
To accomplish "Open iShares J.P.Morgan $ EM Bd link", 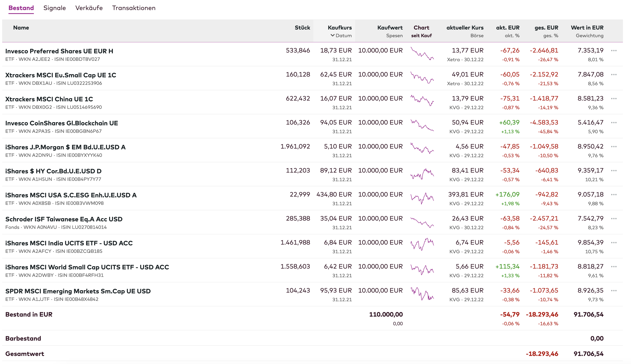I will [65, 147].
